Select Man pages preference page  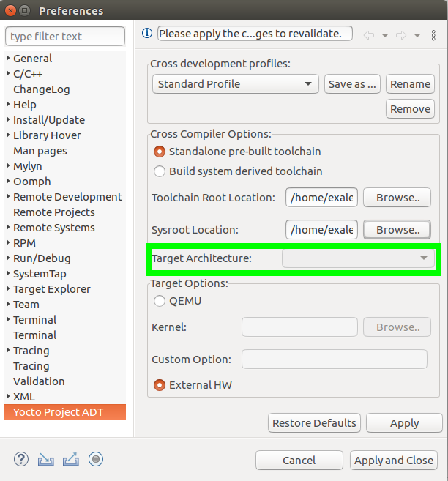[40, 151]
